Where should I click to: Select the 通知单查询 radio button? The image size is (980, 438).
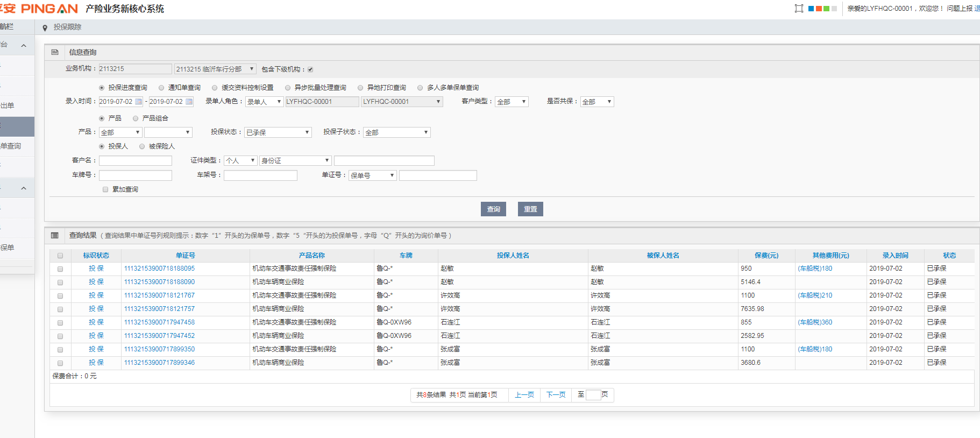pos(161,88)
